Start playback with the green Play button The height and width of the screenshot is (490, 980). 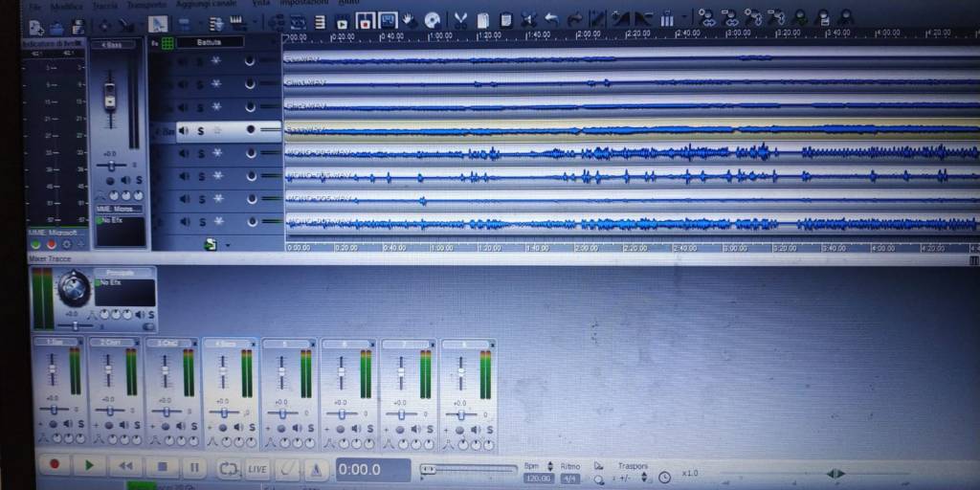click(x=89, y=466)
